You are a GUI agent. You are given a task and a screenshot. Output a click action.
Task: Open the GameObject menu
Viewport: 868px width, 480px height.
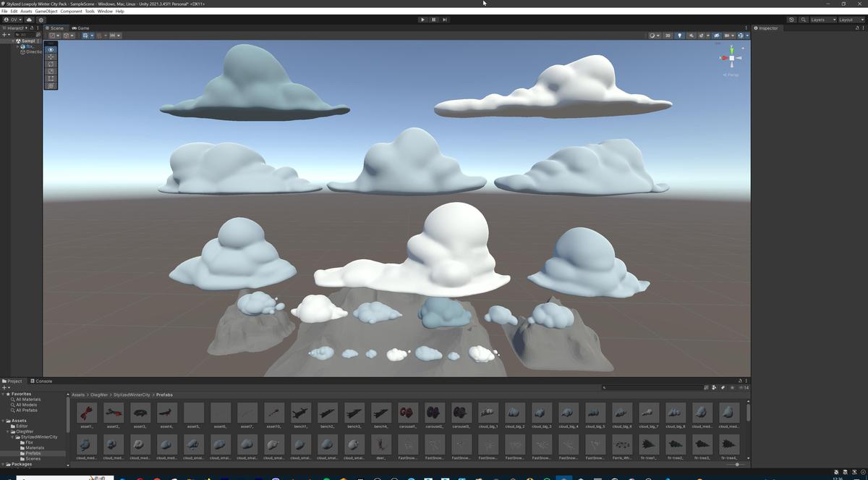click(46, 12)
